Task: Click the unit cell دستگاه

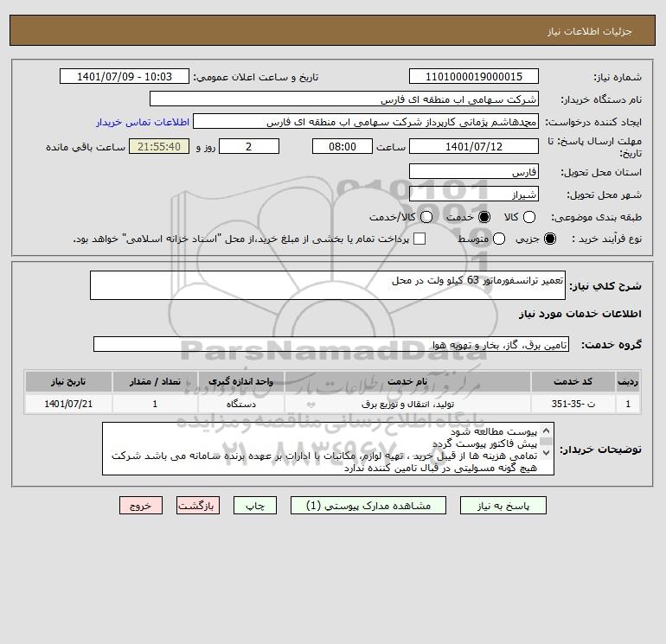Action: coord(240,404)
